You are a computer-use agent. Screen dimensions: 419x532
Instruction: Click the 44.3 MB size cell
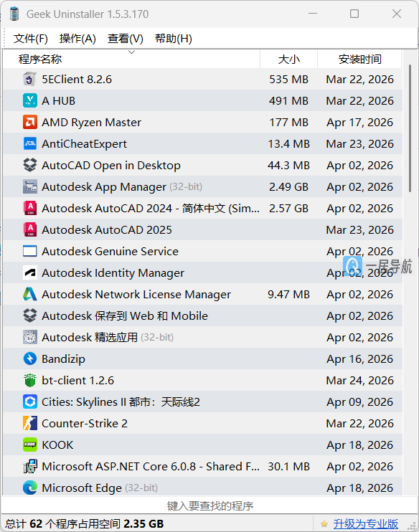[288, 165]
